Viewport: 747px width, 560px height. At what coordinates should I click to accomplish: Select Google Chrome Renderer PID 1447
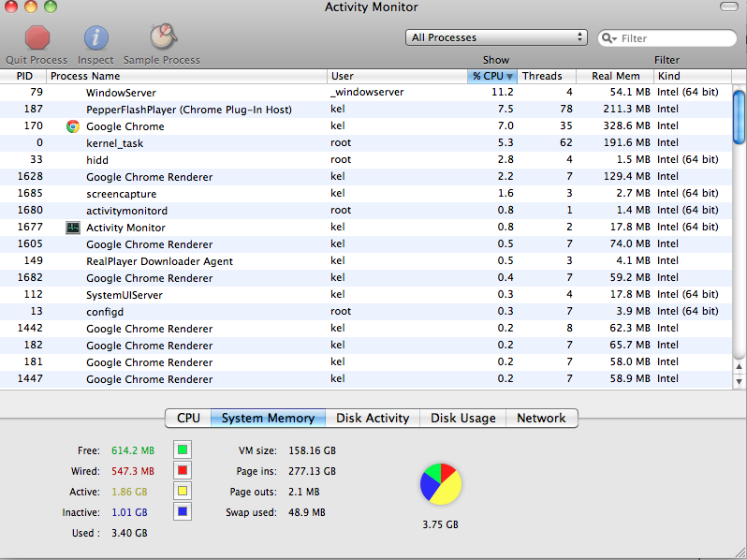tap(366, 379)
